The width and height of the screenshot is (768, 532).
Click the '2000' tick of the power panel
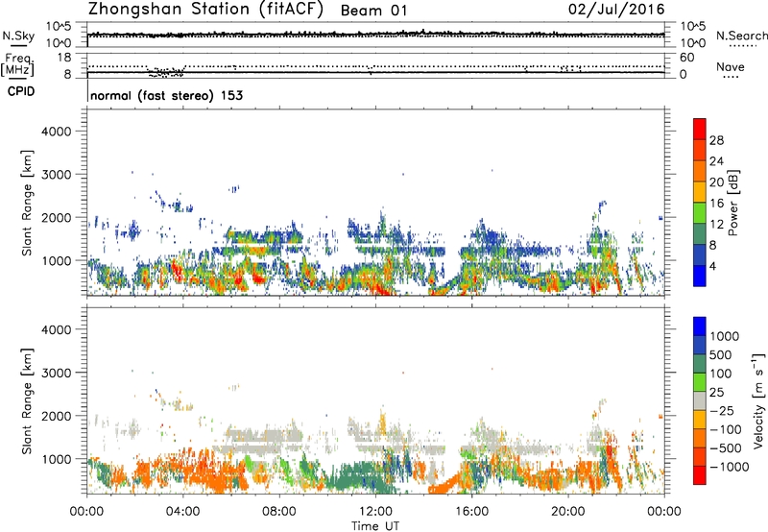pos(57,218)
